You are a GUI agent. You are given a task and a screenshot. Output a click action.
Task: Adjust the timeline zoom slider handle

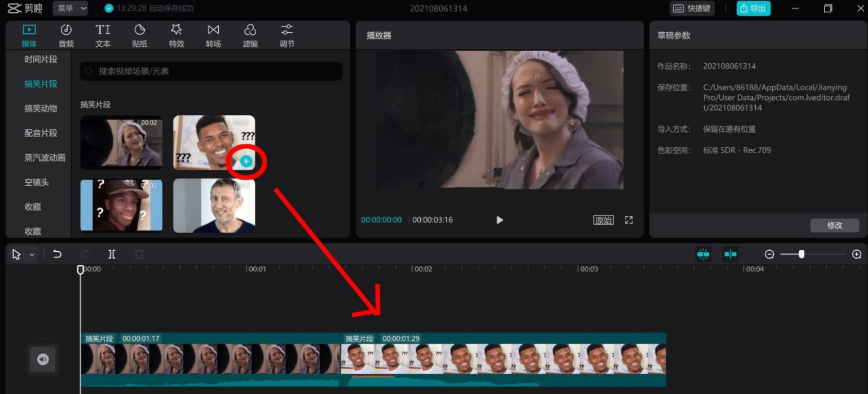click(x=801, y=254)
